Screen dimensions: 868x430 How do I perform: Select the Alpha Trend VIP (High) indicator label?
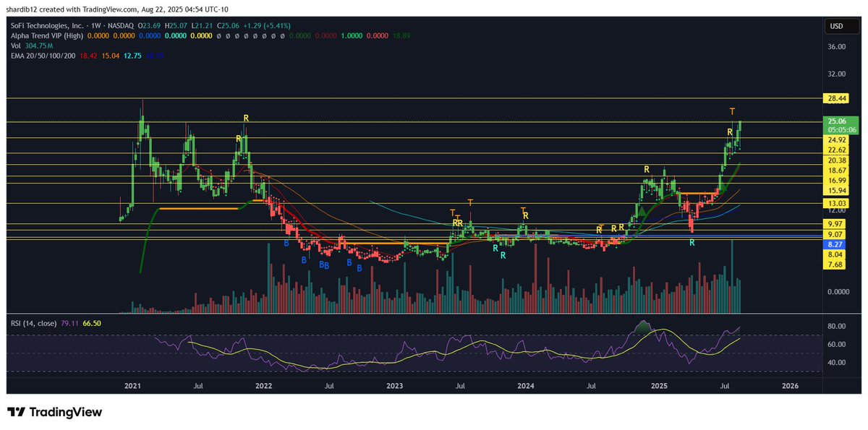48,37
